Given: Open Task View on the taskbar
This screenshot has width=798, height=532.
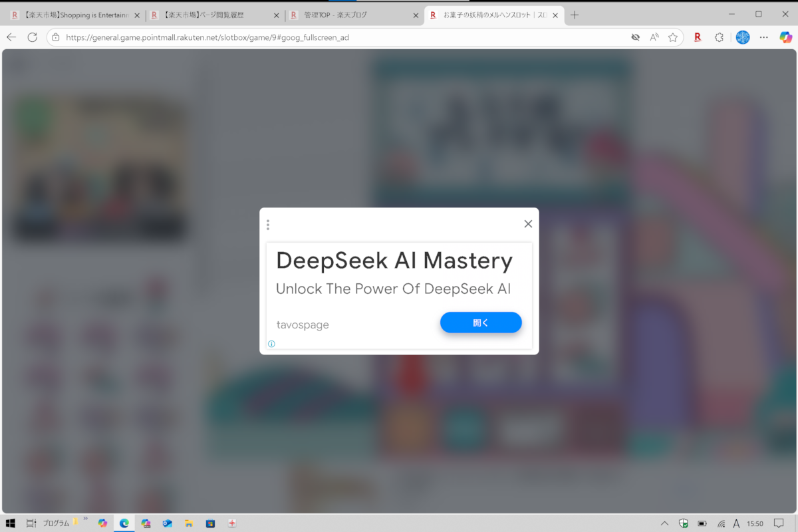Looking at the screenshot, I should click(x=31, y=523).
